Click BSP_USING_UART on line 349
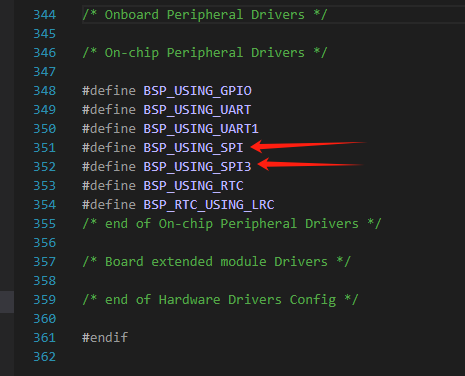465x376 pixels. (x=197, y=110)
